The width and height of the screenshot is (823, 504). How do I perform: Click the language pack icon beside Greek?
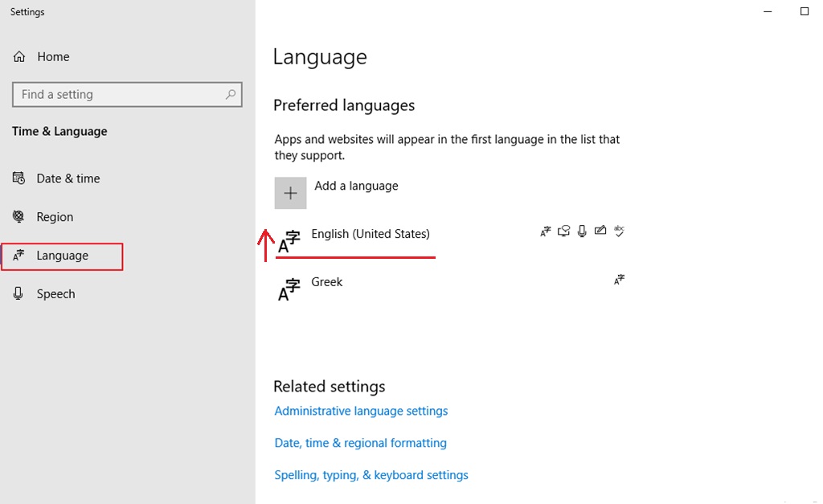tap(618, 280)
